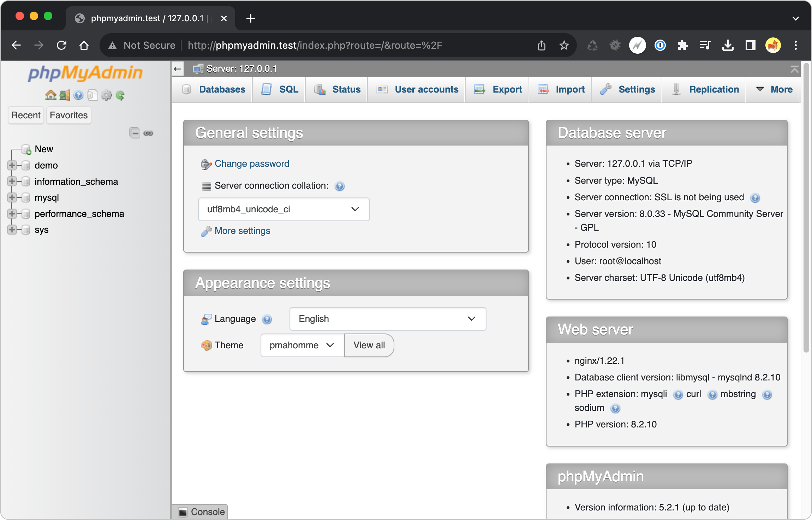Click the Log out door icon
The width and height of the screenshot is (812, 520).
click(65, 95)
